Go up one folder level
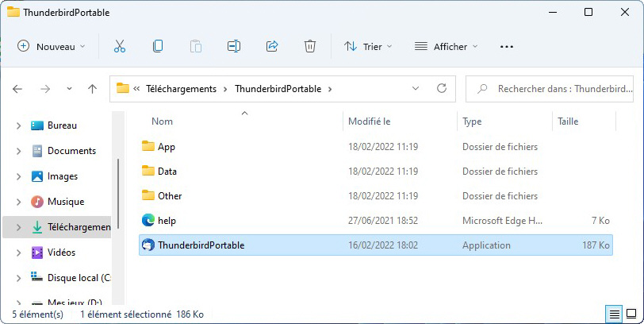Image resolution: width=644 pixels, height=324 pixels. [92, 89]
